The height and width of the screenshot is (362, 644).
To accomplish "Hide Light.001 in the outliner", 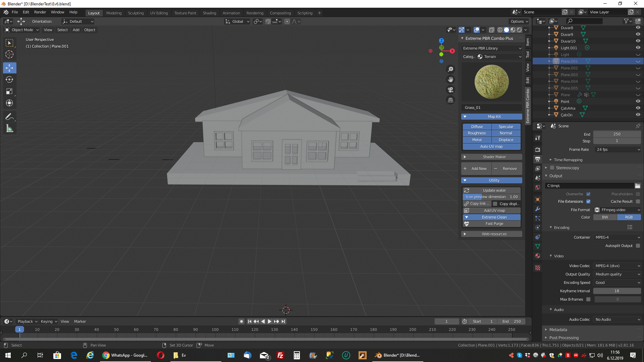I will coord(638,48).
